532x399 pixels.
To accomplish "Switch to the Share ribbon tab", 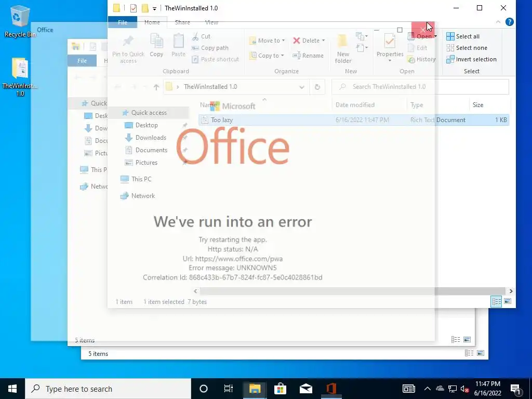I will [182, 22].
